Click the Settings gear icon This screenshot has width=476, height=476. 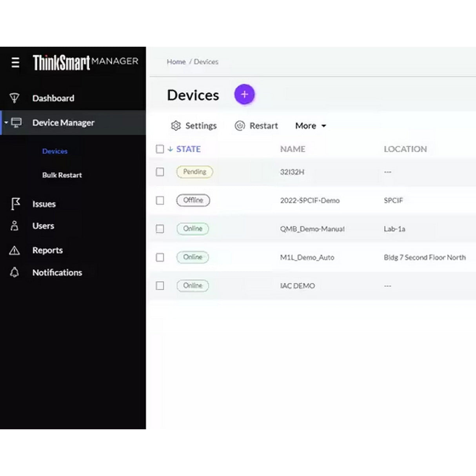tap(176, 125)
